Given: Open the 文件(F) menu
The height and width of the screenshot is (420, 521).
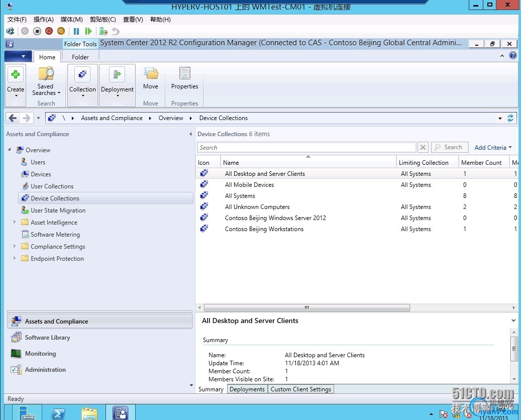Looking at the screenshot, I should click(17, 19).
